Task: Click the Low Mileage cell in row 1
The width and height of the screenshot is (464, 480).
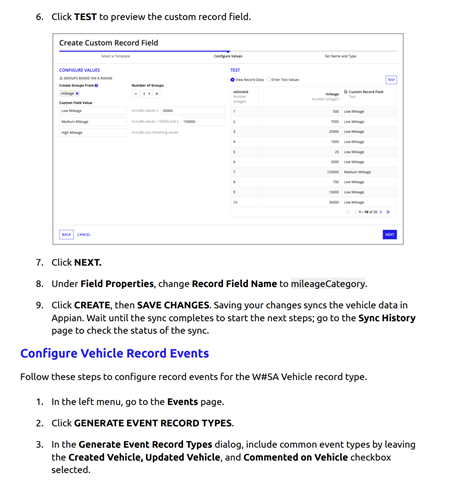Action: 354,112
